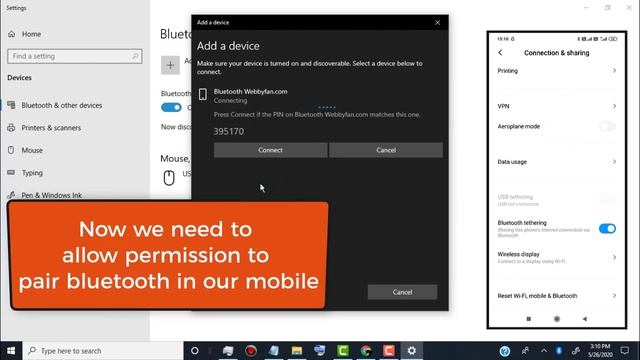Click the taskbar Type here to search box
The image size is (640, 360).
[103, 351]
